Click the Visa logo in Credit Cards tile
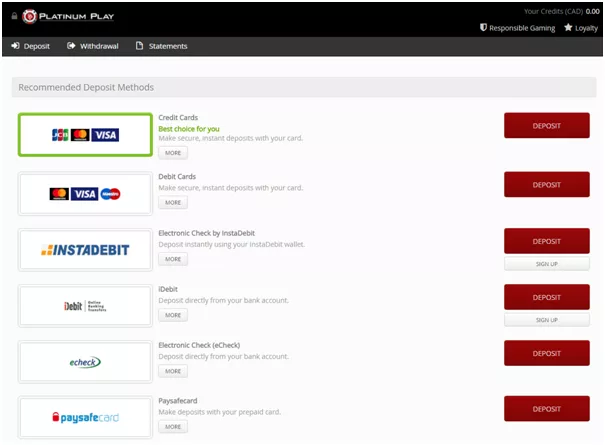This screenshot has height=445, width=605. 105,135
